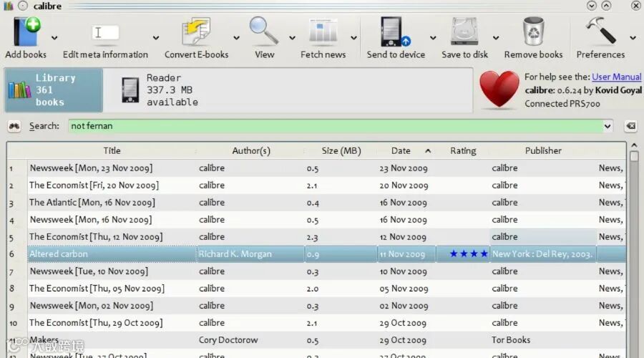Select row 'The Economist [Fri, 20 Nov 2009]'

316,185
